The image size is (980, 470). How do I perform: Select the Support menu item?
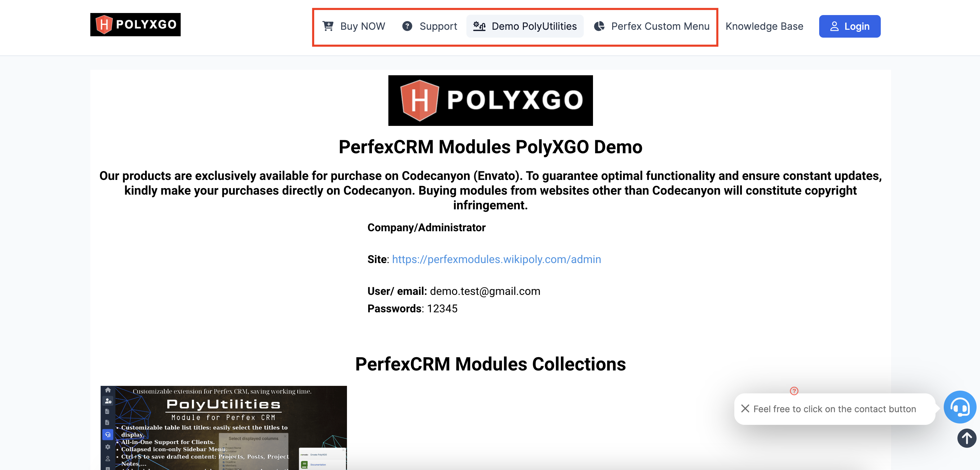click(x=438, y=26)
